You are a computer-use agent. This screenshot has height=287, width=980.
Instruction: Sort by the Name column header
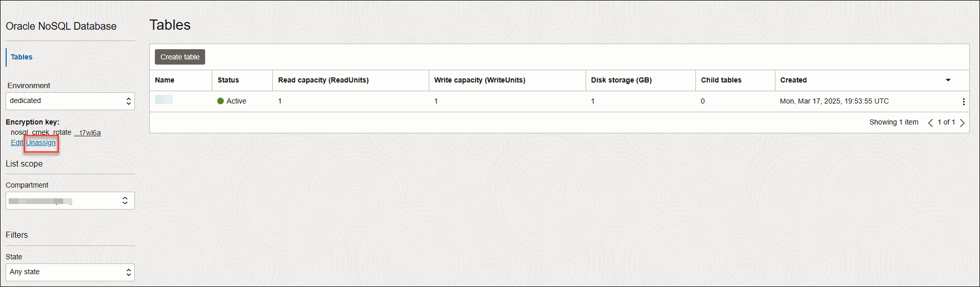click(165, 80)
